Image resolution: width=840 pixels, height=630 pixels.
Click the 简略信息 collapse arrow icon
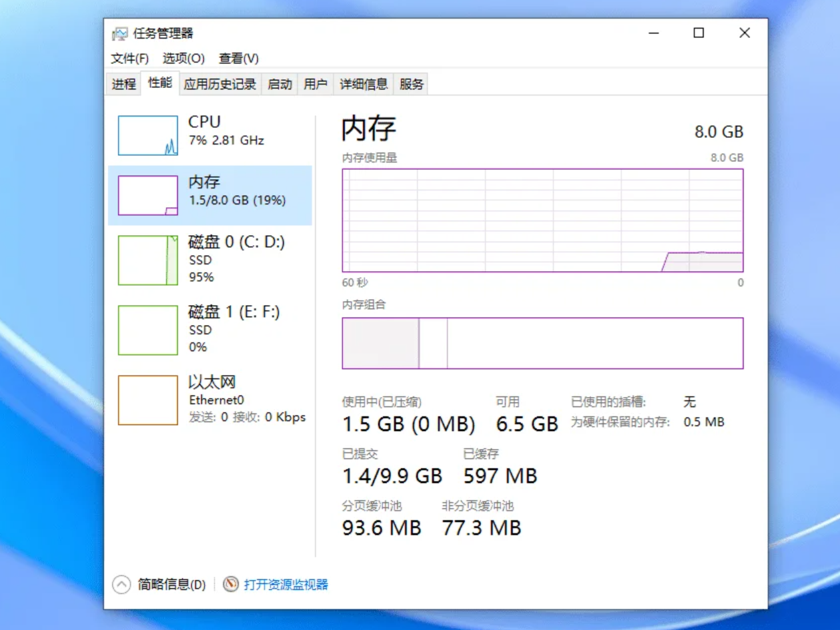(121, 584)
